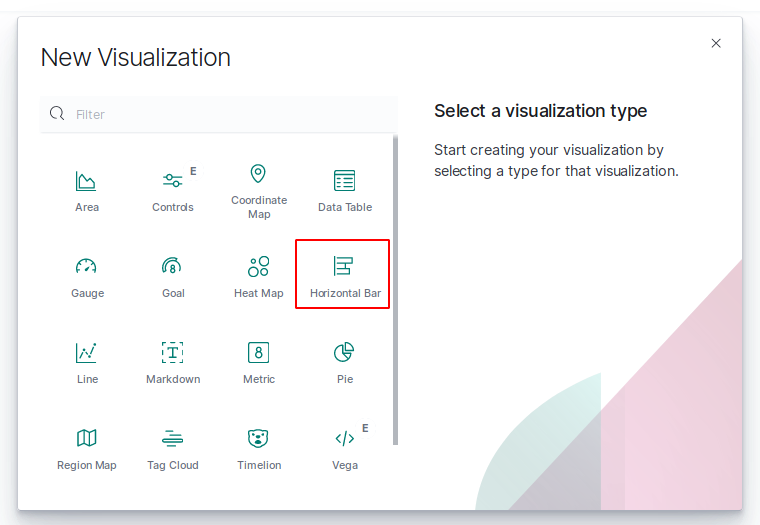Pick the Timelion visualization icon
This screenshot has height=525, width=760.
[x=258, y=438]
